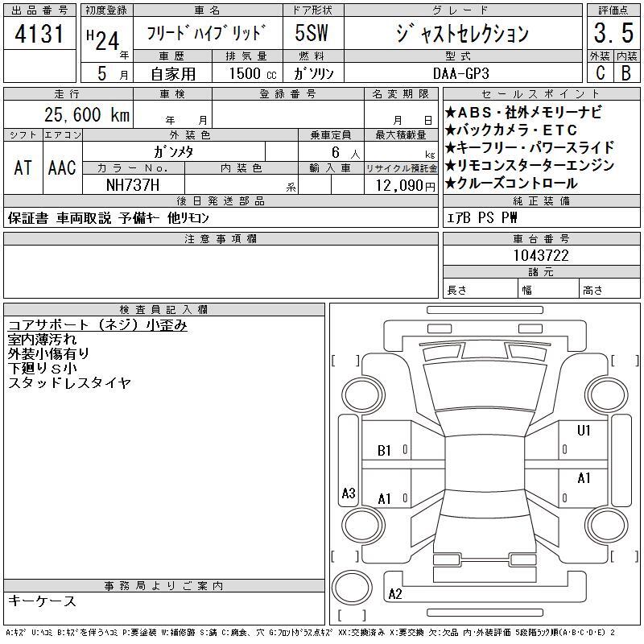This screenshot has width=644, height=644.
Task: Select the later-shipped item 保証書
Action: (28, 217)
